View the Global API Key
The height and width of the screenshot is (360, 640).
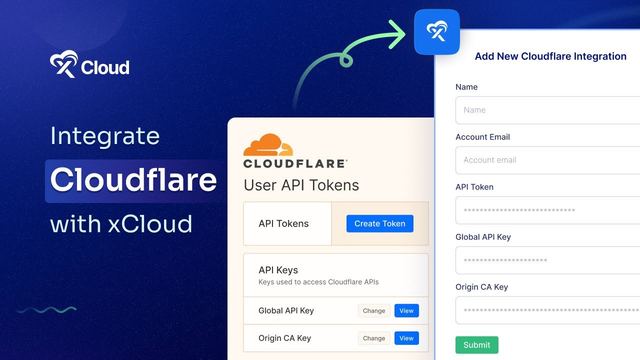tap(407, 311)
